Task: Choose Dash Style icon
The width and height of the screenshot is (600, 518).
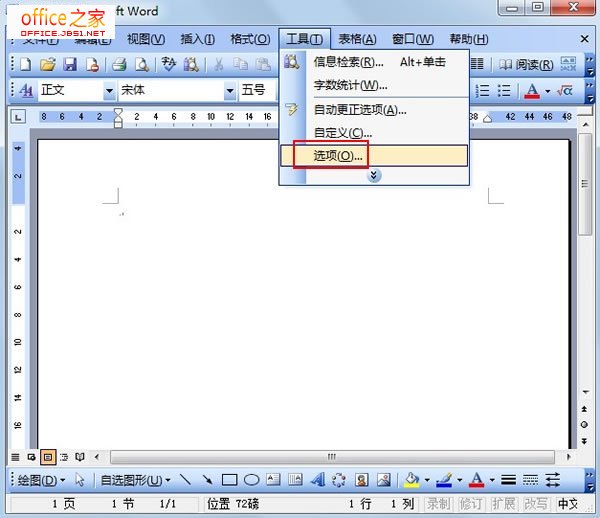Action: point(530,479)
